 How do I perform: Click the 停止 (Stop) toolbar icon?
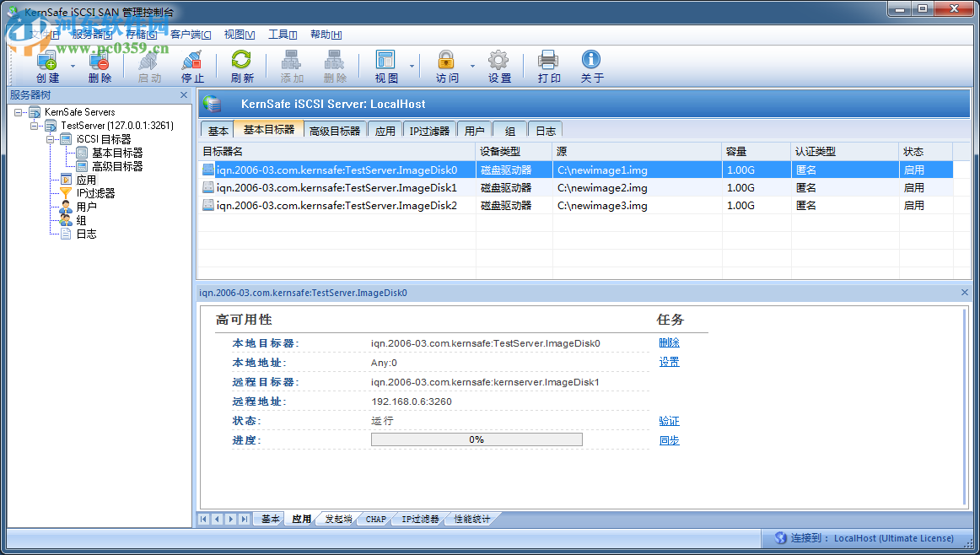coord(192,66)
